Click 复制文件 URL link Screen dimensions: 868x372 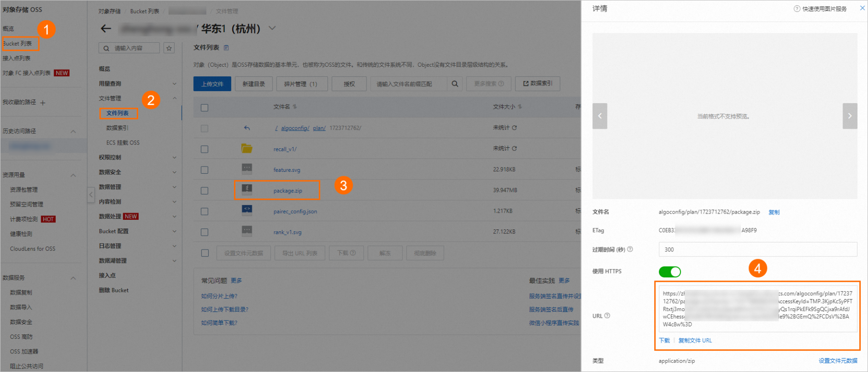pyautogui.click(x=695, y=341)
